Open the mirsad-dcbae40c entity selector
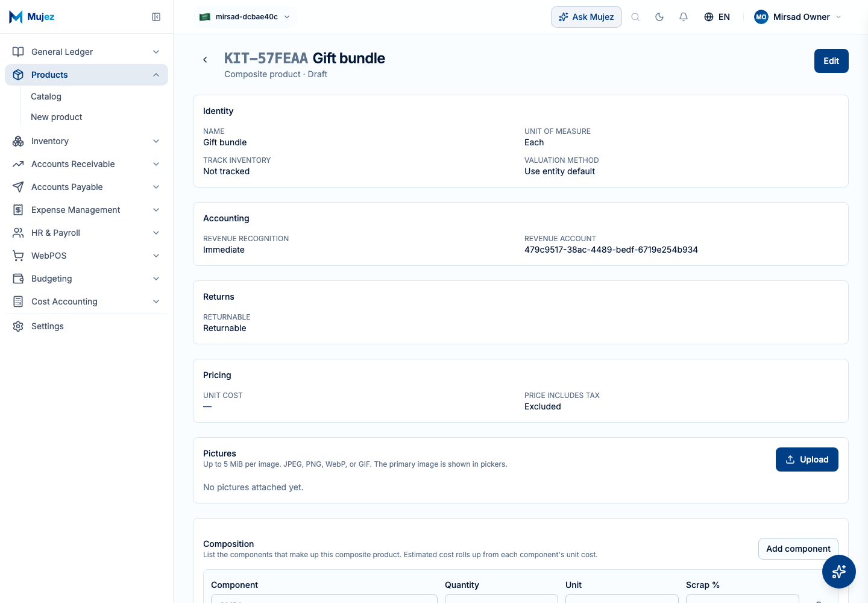The height and width of the screenshot is (603, 868). pyautogui.click(x=245, y=17)
